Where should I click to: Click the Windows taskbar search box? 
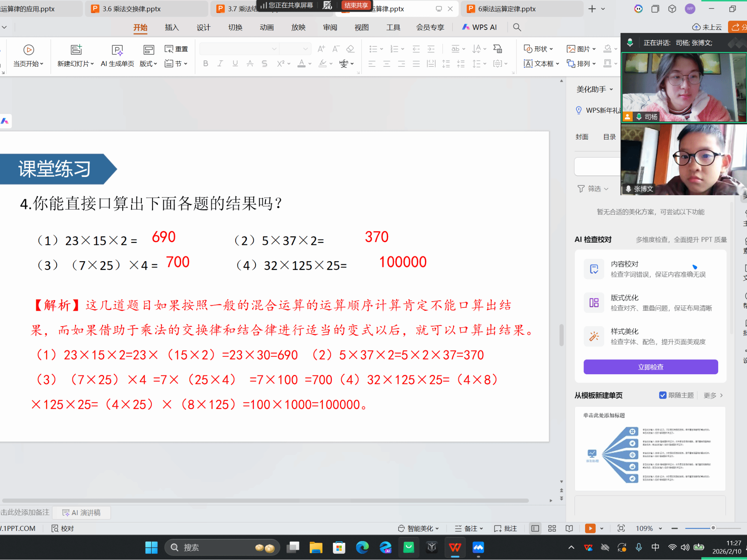[x=222, y=547]
